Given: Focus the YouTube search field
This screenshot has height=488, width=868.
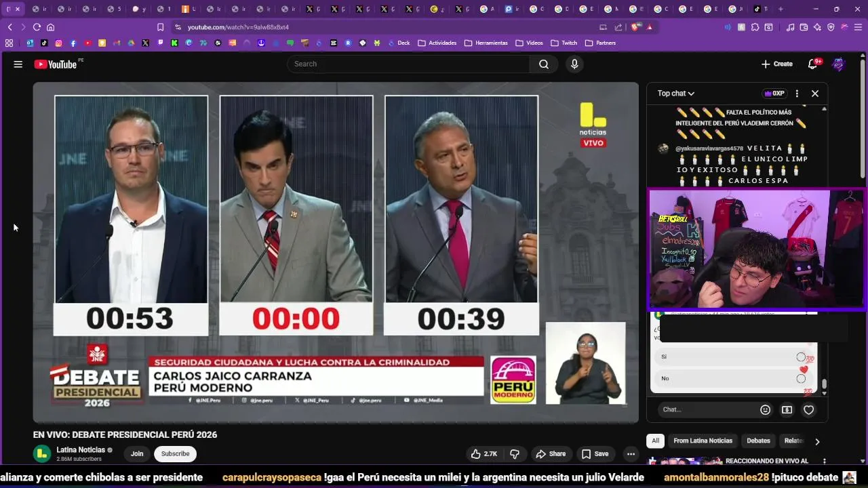Looking at the screenshot, I should (x=408, y=64).
